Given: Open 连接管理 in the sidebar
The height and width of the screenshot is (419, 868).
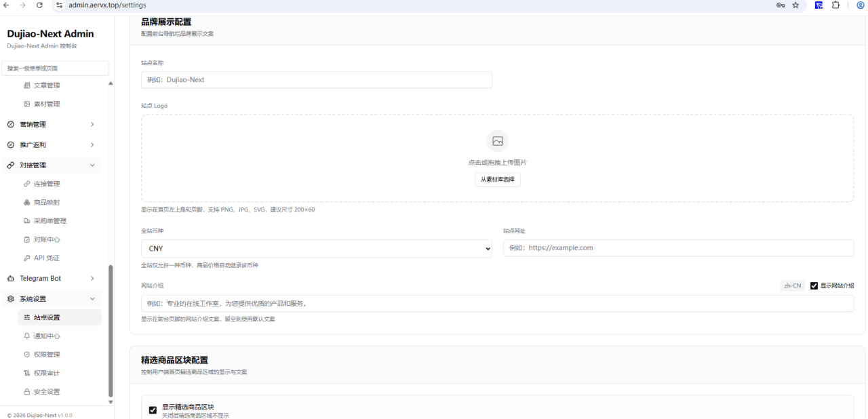Looking at the screenshot, I should tap(47, 184).
